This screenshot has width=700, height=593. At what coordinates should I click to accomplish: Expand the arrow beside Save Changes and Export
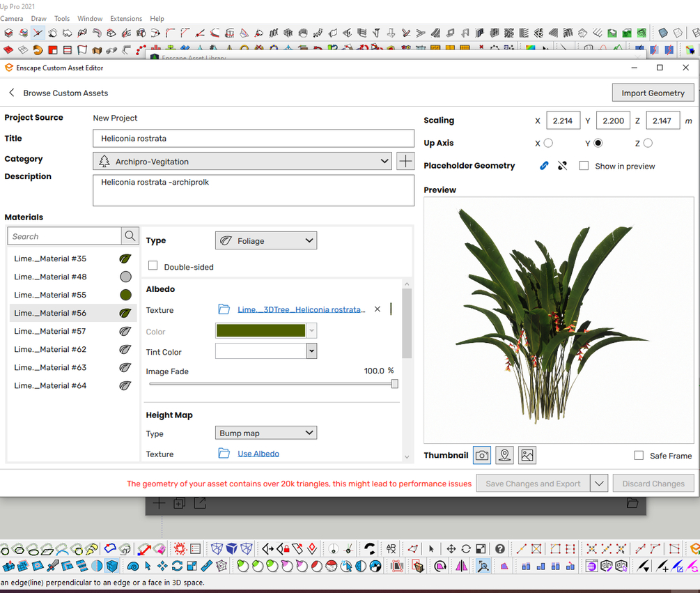tap(599, 483)
